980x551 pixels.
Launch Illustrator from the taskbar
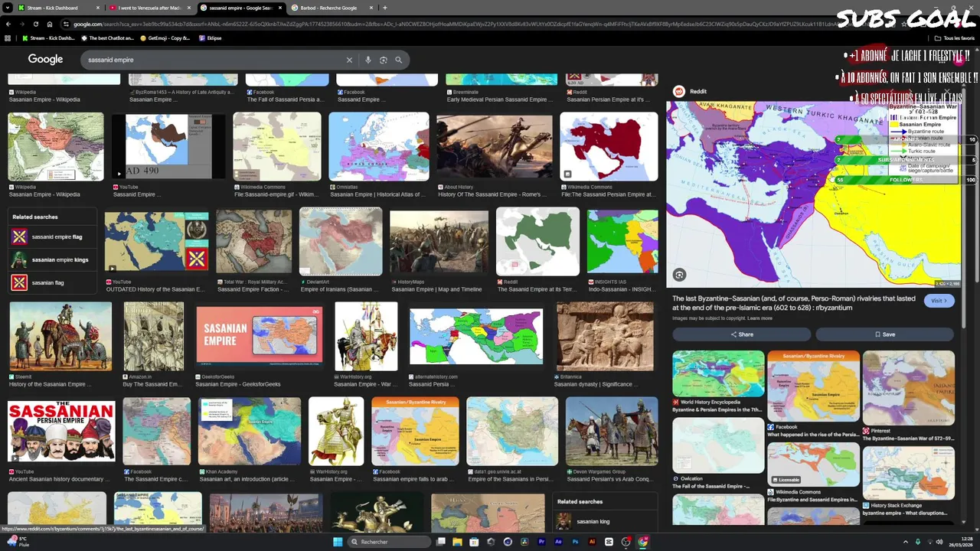592,542
